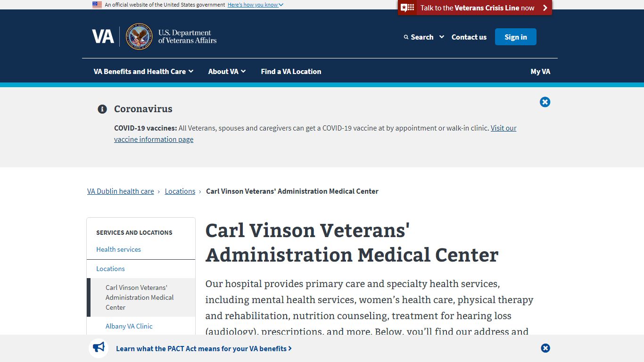This screenshot has height=362, width=644.
Task: Expand the About VA menu
Action: (x=227, y=71)
